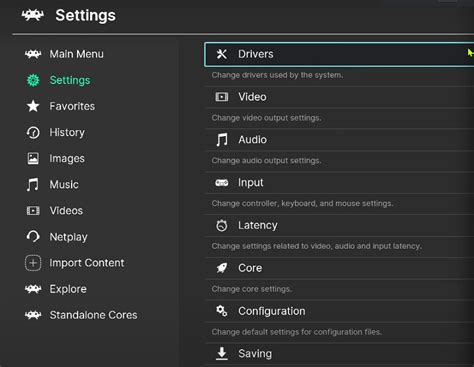Select Settings label in sidebar
The height and width of the screenshot is (367, 474).
[x=70, y=80]
